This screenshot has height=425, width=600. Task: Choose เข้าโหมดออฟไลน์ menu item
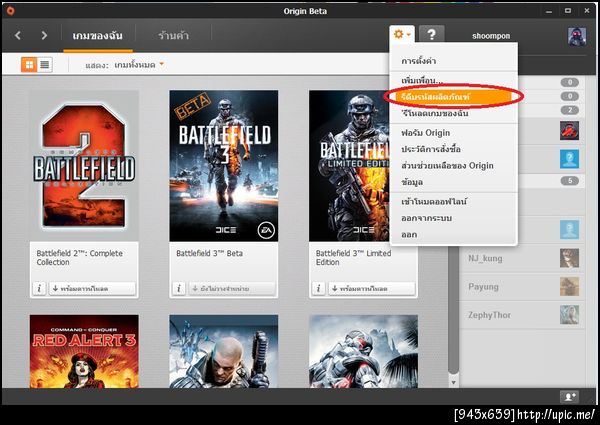pyautogui.click(x=453, y=201)
